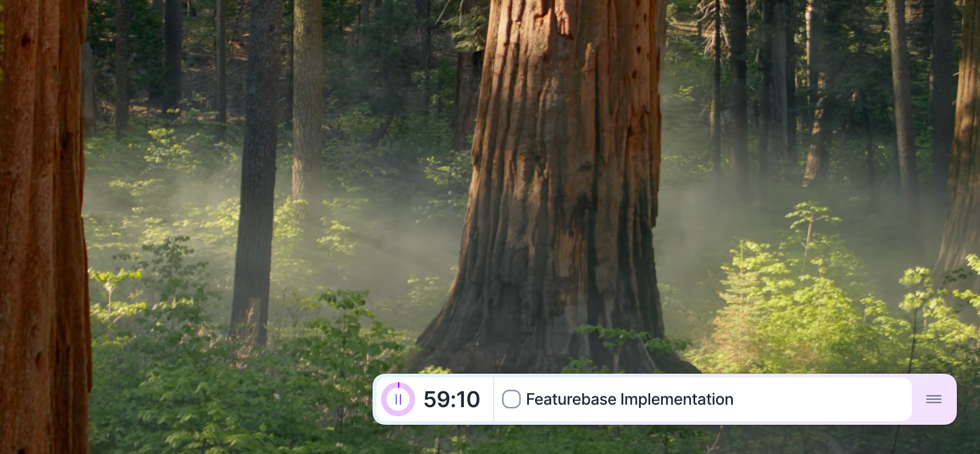The height and width of the screenshot is (454, 980).
Task: Click the dark slender tree trunk left of the sequoia
Action: click(256, 170)
